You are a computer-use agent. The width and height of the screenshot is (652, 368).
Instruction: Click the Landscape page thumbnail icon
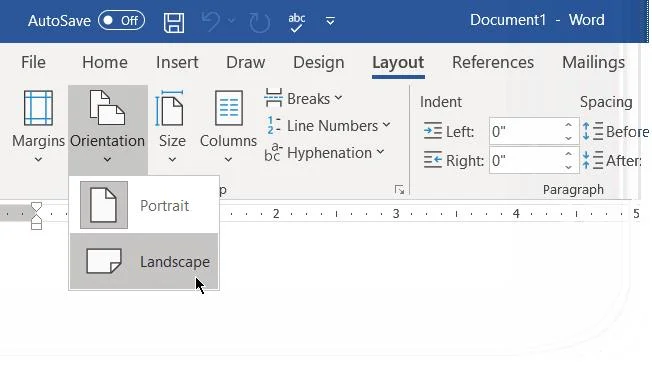(x=104, y=261)
